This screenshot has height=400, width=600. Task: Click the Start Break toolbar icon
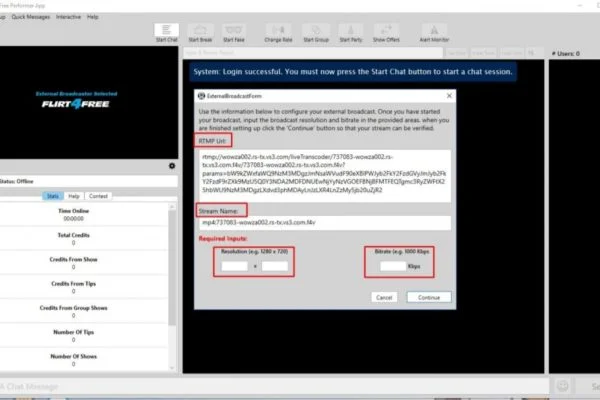pyautogui.click(x=200, y=33)
